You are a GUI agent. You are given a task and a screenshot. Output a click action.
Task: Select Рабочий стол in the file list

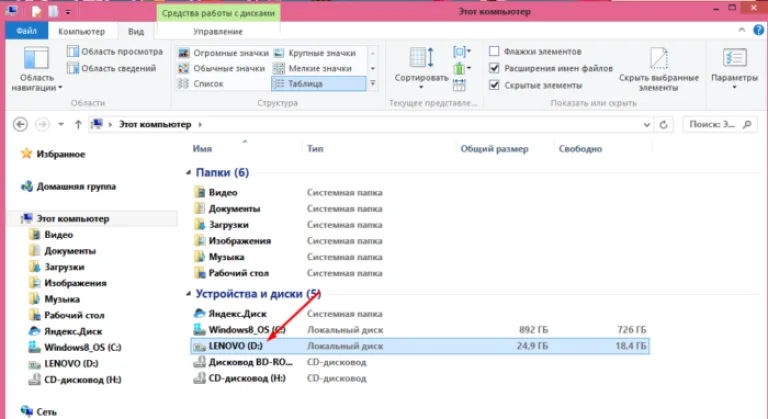(x=231, y=273)
